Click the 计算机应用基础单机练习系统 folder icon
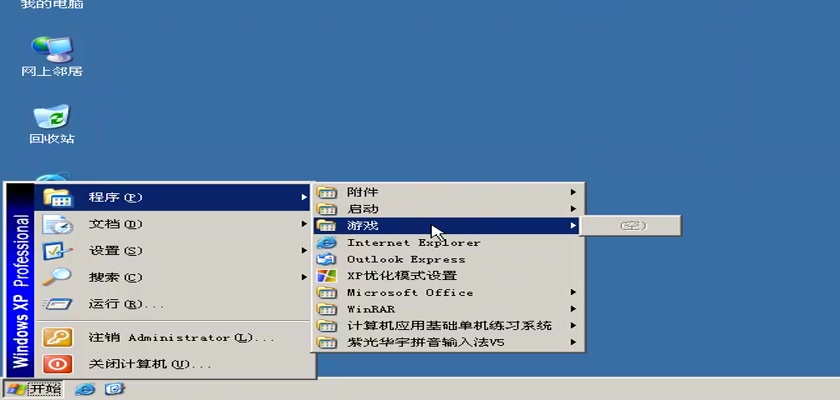 click(327, 326)
